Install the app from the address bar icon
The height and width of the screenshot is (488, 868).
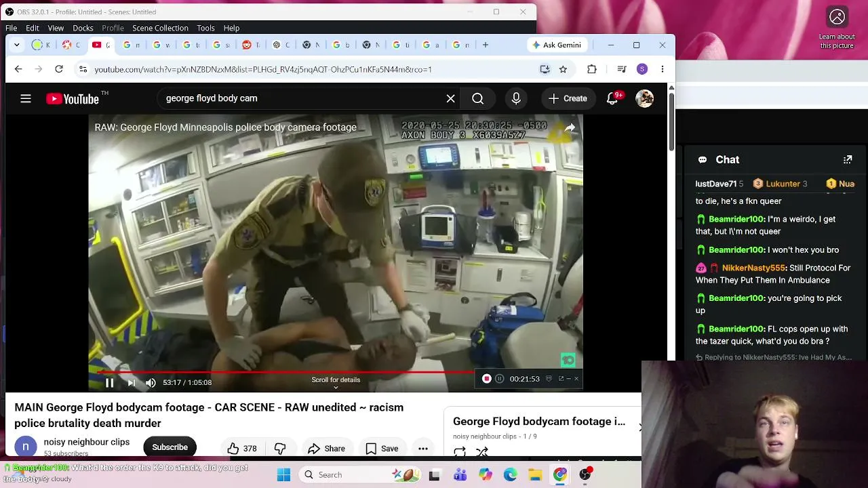point(545,69)
